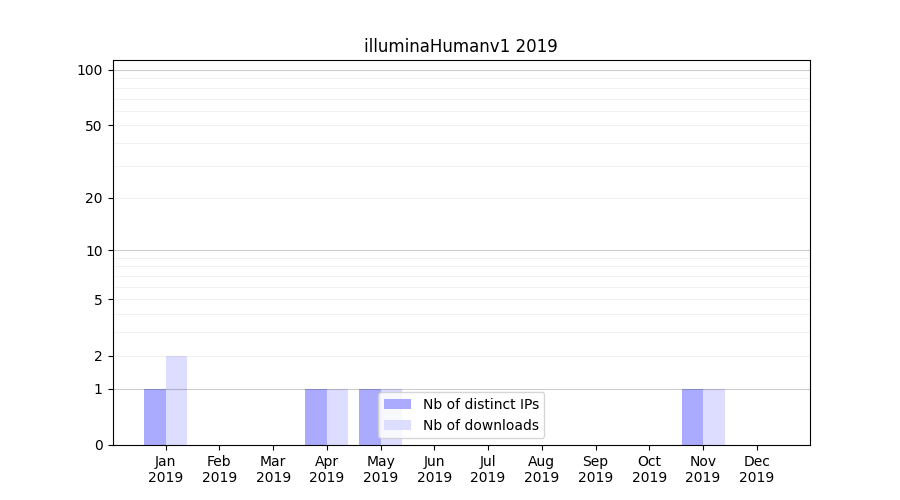Select the 'Nb of downloads' legend label

tap(480, 426)
